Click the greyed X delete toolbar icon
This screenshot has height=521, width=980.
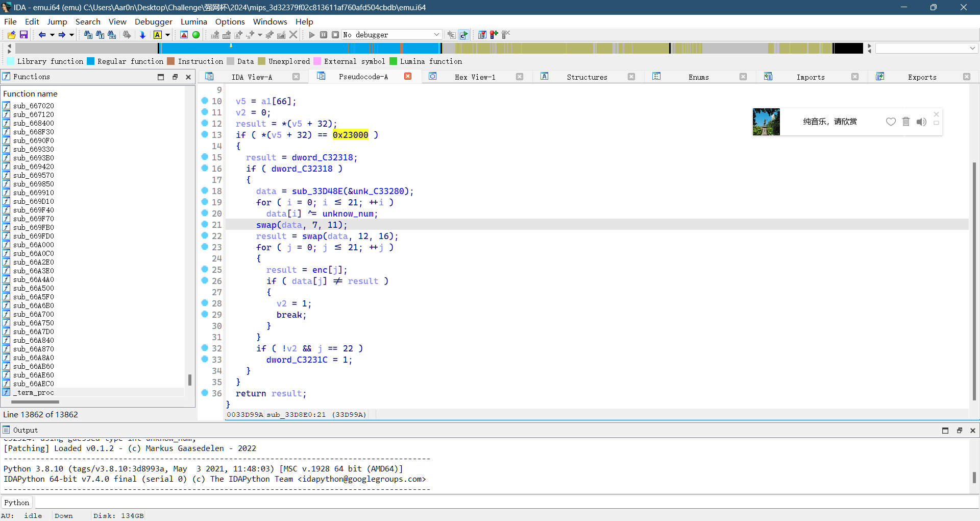(x=293, y=35)
